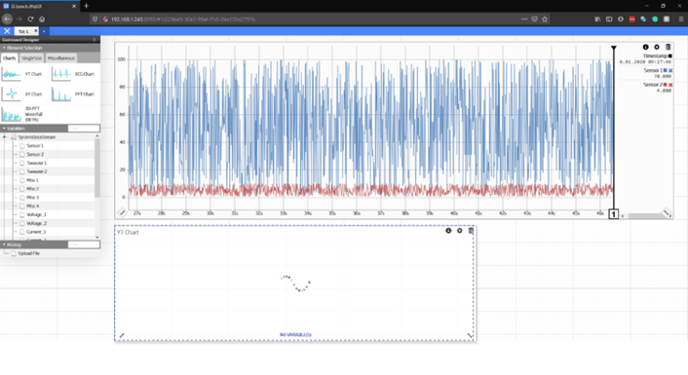This screenshot has width=688, height=375.
Task: Remove Sensor 1 with the blue x
Action: coord(670,71)
